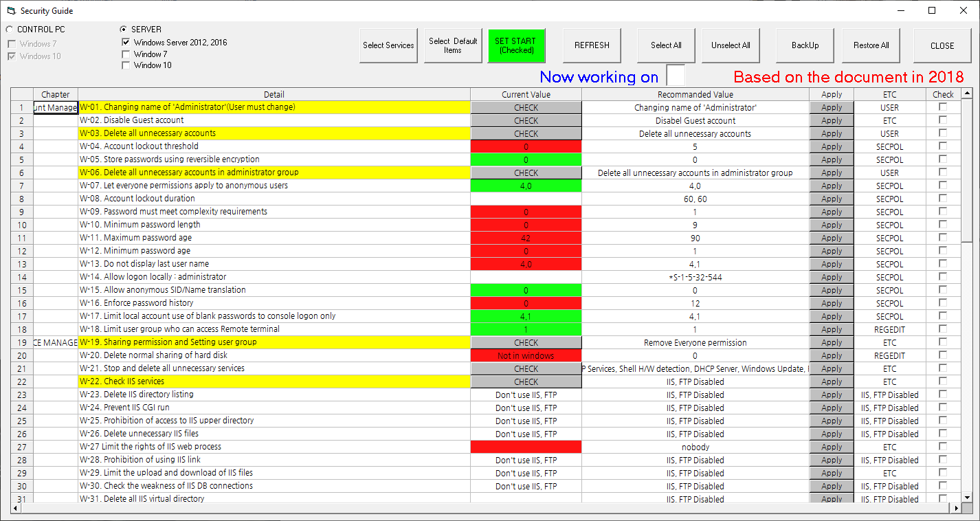The width and height of the screenshot is (980, 521).
Task: Tick the checkbox for W-16 Enforce password history
Action: click(x=943, y=302)
